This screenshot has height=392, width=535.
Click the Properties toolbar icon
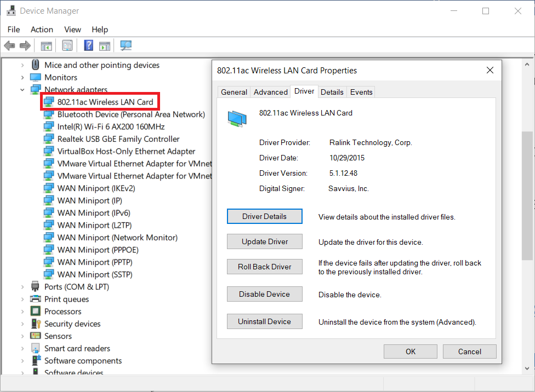pyautogui.click(x=67, y=46)
